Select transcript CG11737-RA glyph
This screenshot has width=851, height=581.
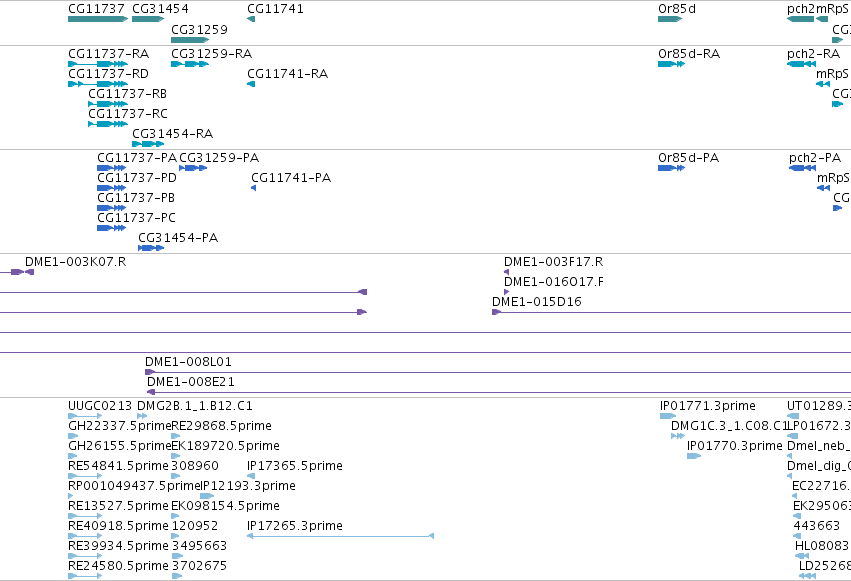tap(98, 64)
